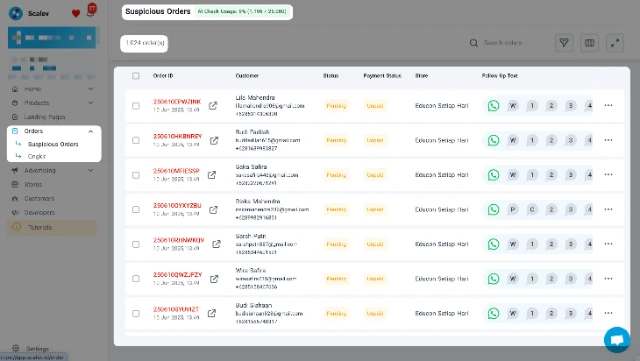Click the search magnifier icon
The width and height of the screenshot is (640, 361).
[473, 43]
